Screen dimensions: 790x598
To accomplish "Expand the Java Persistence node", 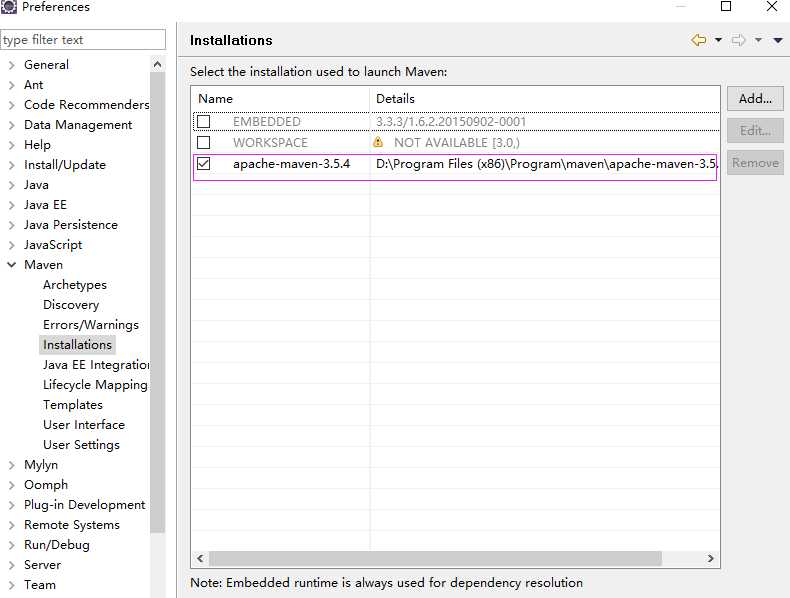I will [12, 225].
